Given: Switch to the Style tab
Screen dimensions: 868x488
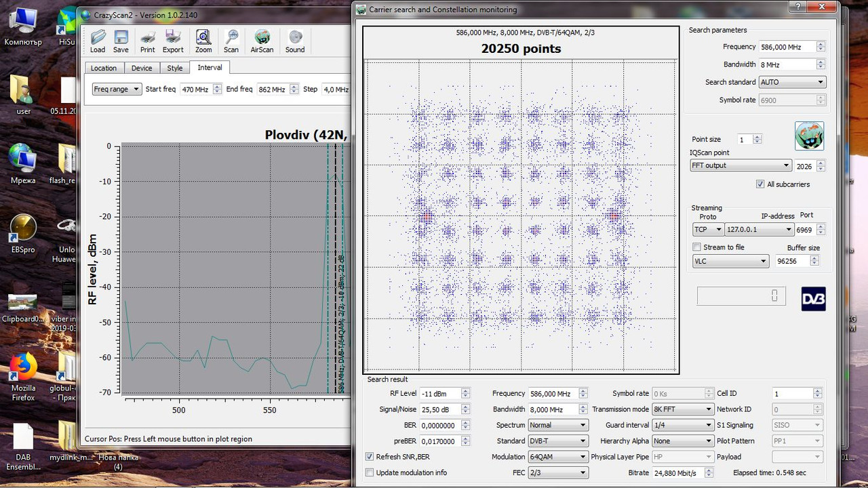Looking at the screenshot, I should coord(175,68).
